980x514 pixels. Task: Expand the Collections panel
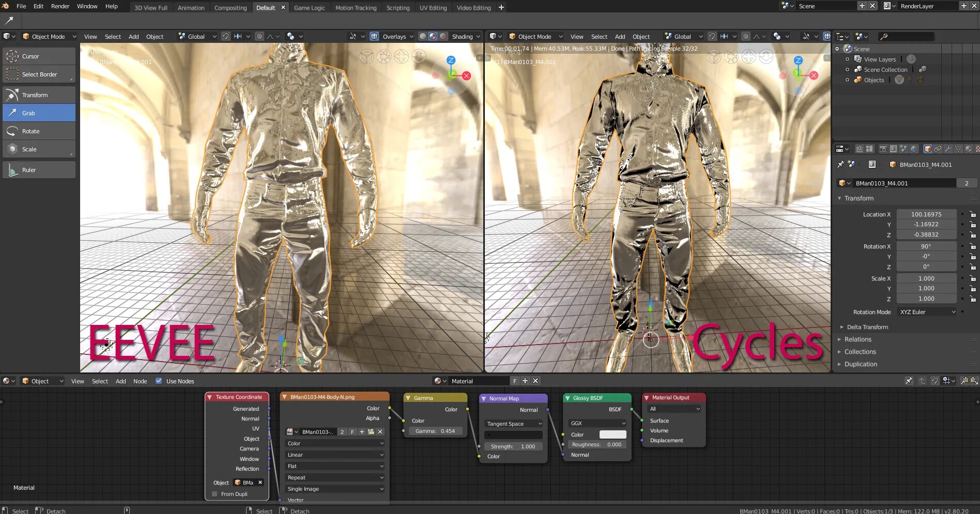[x=860, y=352]
